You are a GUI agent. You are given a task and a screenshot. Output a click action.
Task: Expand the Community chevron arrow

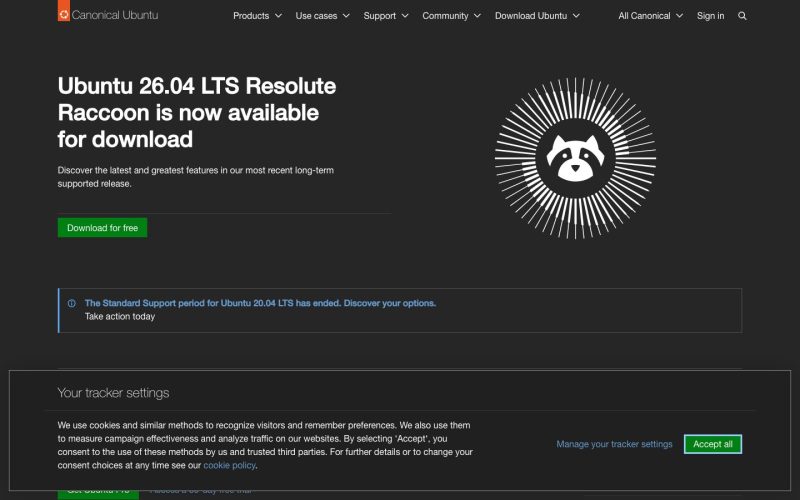(x=477, y=16)
